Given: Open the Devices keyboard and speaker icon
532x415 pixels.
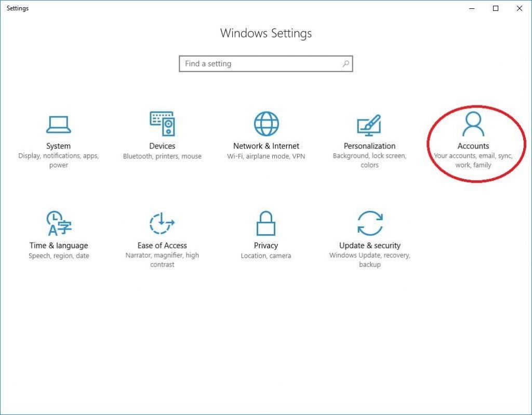Looking at the screenshot, I should point(162,124).
